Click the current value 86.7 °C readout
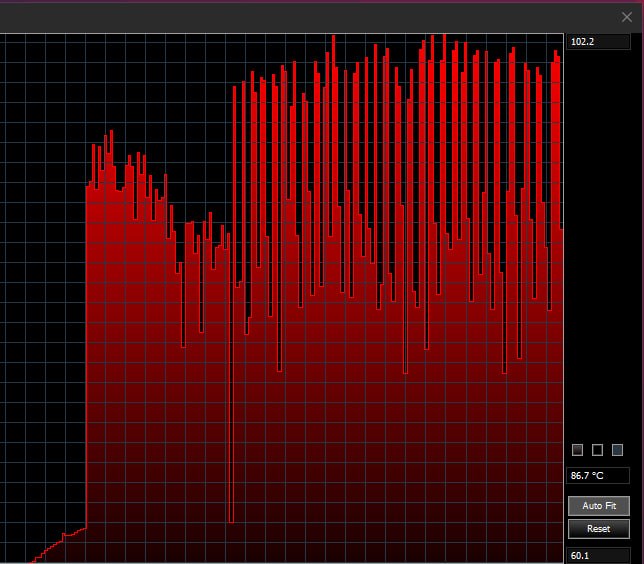Screen dimensions: 644x564 click(x=598, y=476)
